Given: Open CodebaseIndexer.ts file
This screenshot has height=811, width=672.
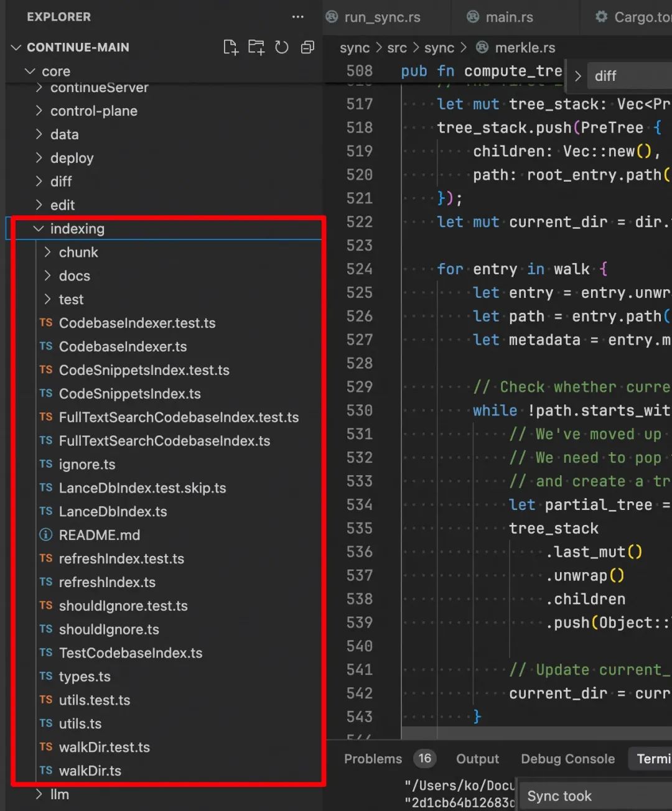Looking at the screenshot, I should [x=123, y=346].
